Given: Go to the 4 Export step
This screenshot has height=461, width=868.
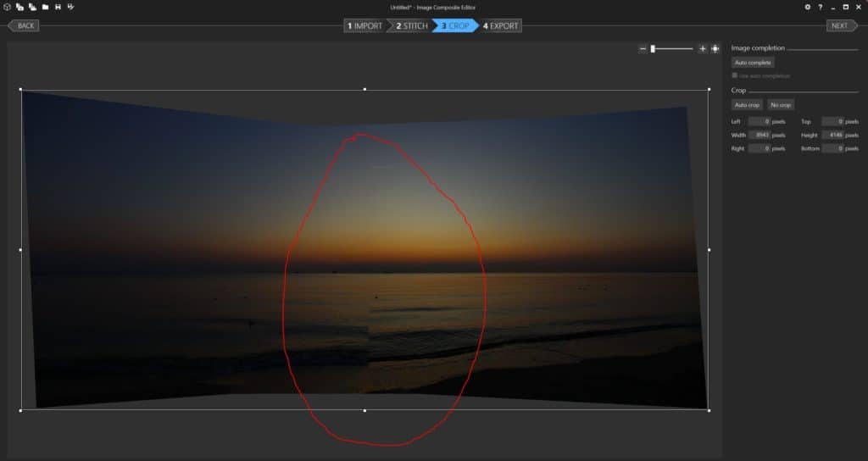Looking at the screenshot, I should (x=501, y=25).
